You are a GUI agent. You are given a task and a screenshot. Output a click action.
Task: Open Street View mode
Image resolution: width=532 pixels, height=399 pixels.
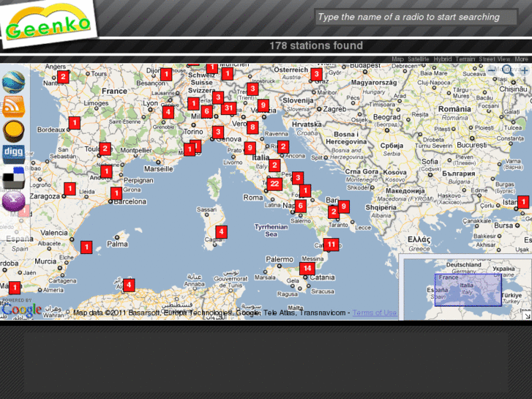tap(495, 59)
